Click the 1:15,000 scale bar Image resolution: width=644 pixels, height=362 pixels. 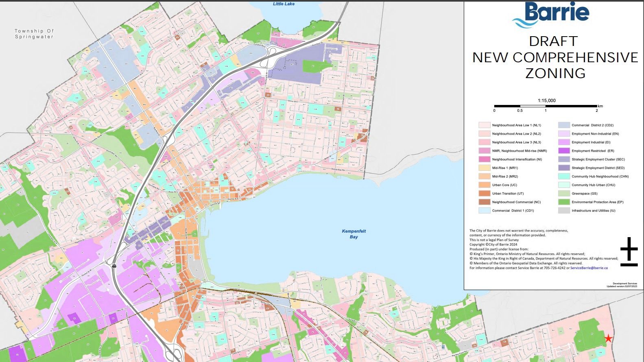[x=546, y=106]
